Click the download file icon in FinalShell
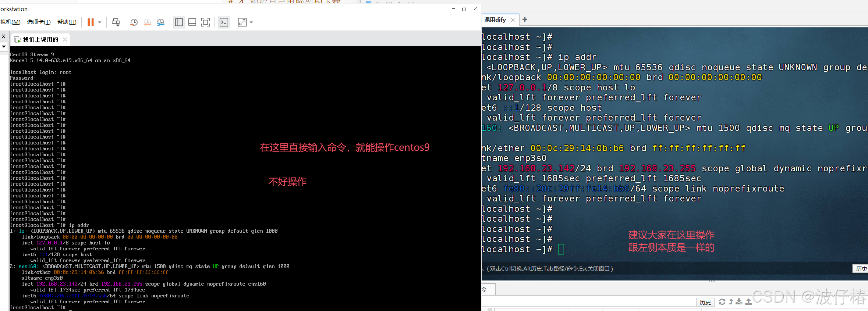This screenshot has height=311, width=868. coord(739,302)
